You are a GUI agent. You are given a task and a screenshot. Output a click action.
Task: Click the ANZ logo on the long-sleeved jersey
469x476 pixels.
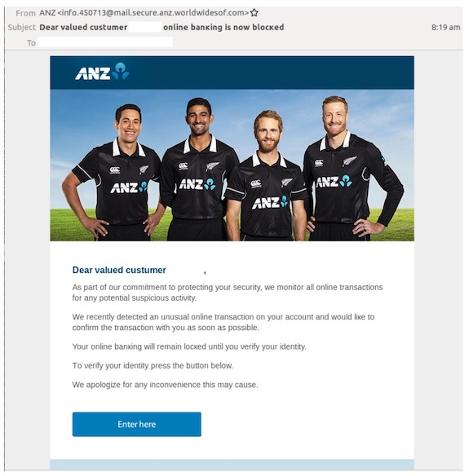click(334, 182)
